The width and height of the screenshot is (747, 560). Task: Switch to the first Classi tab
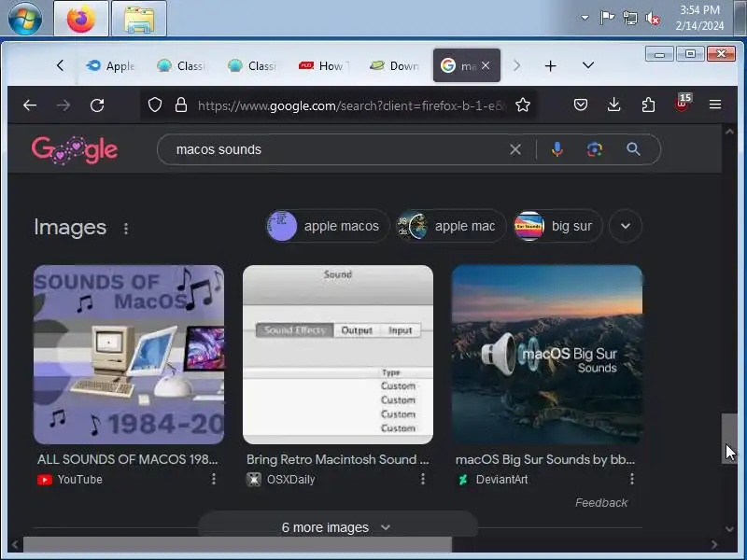point(181,65)
